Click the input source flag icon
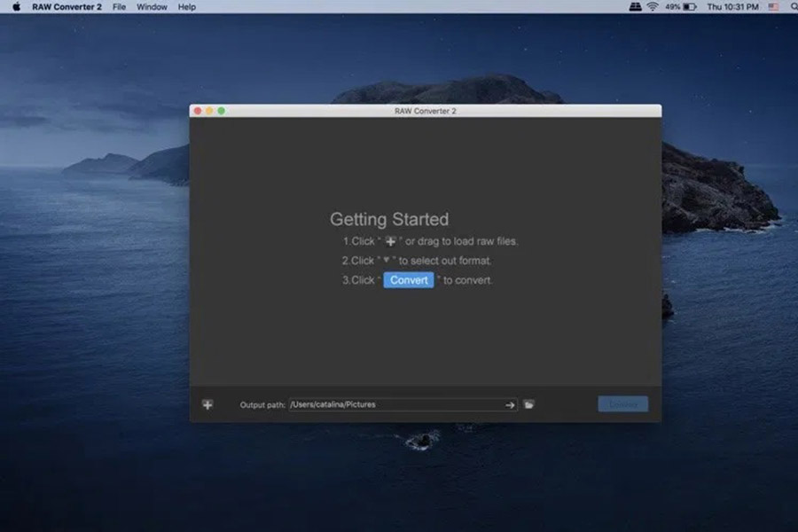Screen dimensions: 798x532 pyautogui.click(x=773, y=6)
